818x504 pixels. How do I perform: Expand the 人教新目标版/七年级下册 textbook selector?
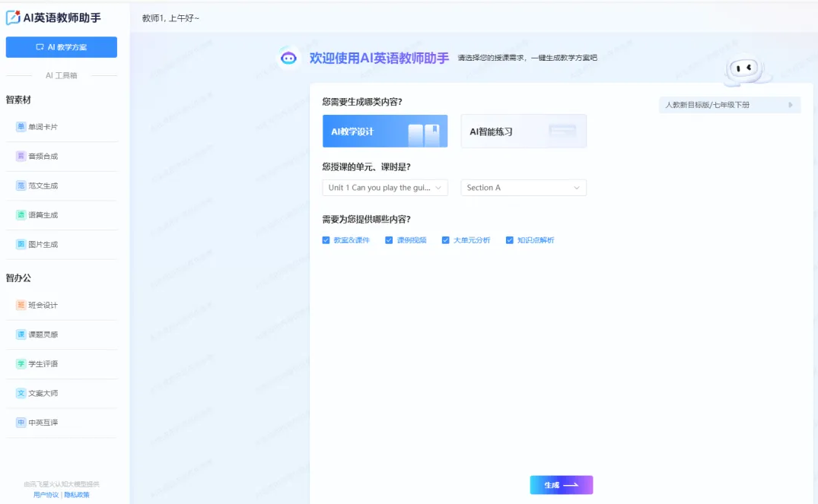click(729, 105)
